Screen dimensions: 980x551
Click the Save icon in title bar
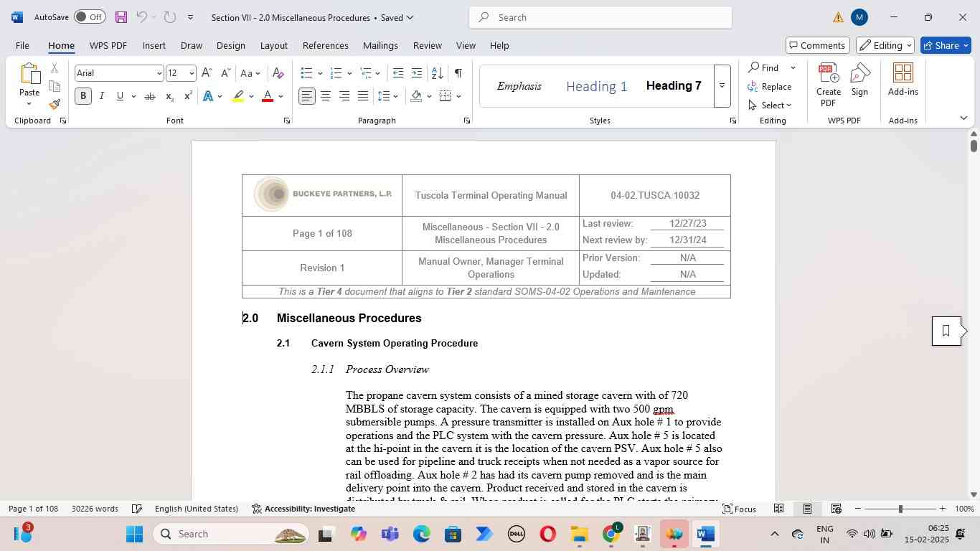point(121,17)
